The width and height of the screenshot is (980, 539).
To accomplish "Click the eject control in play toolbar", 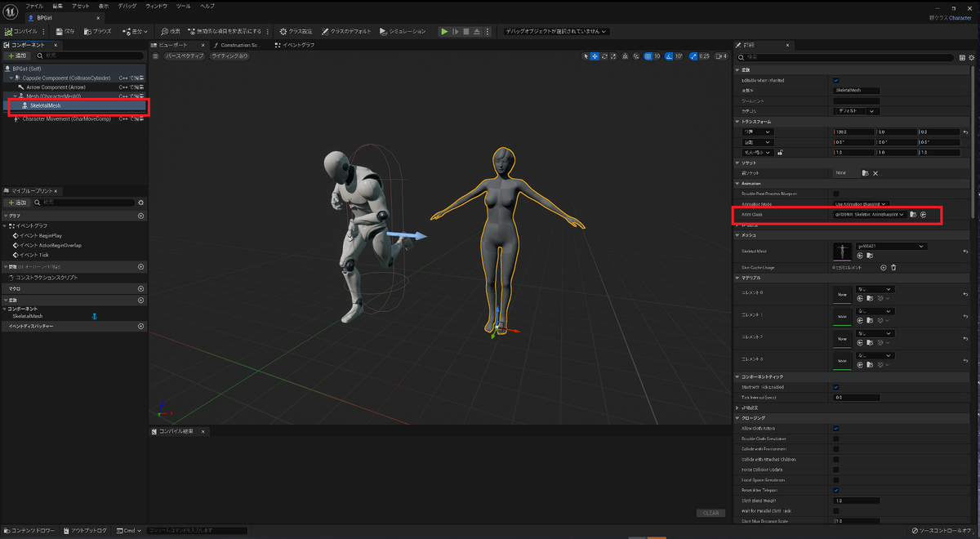I will pyautogui.click(x=476, y=31).
